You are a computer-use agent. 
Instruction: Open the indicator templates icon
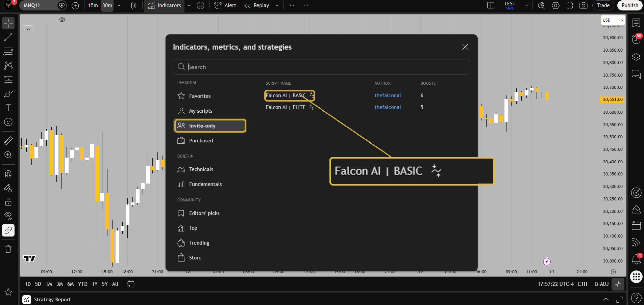[200, 5]
